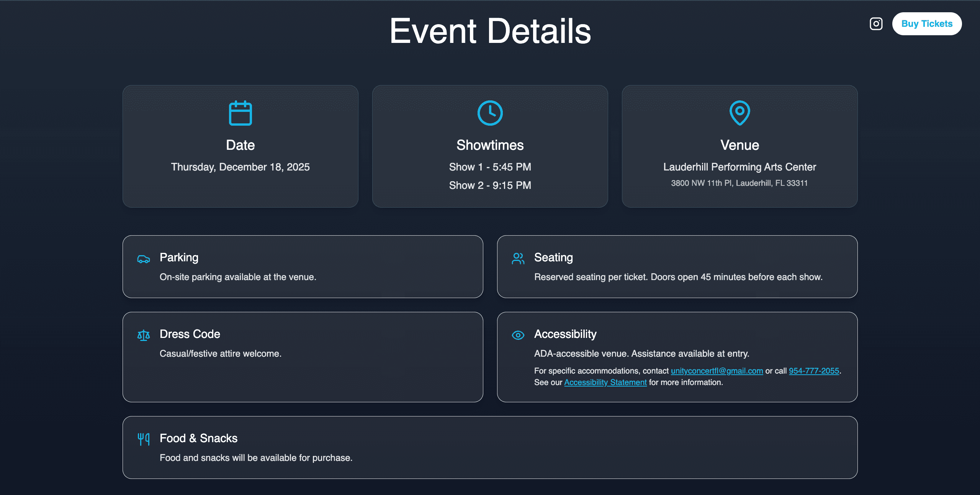Select the Showtimes card
Screen dimensions: 980x495
[490, 146]
